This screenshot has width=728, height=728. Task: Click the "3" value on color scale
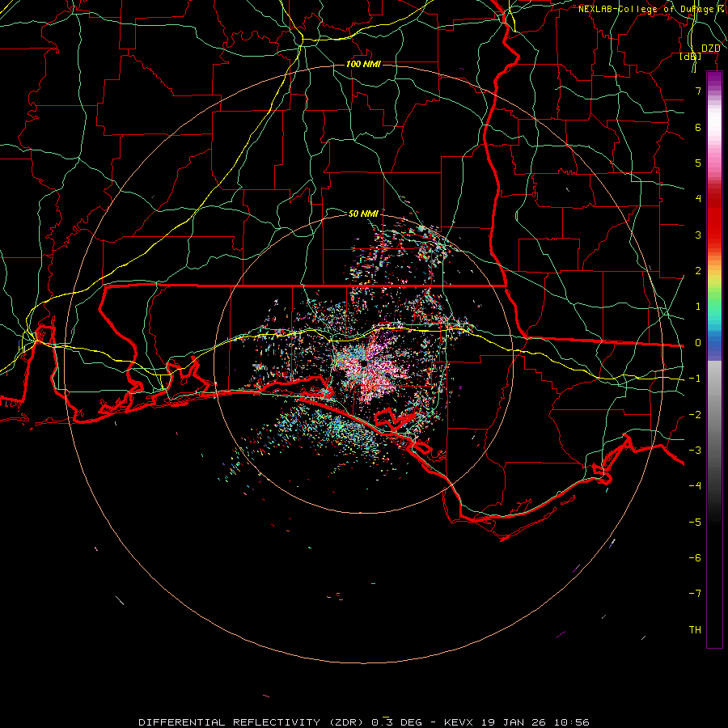(698, 235)
